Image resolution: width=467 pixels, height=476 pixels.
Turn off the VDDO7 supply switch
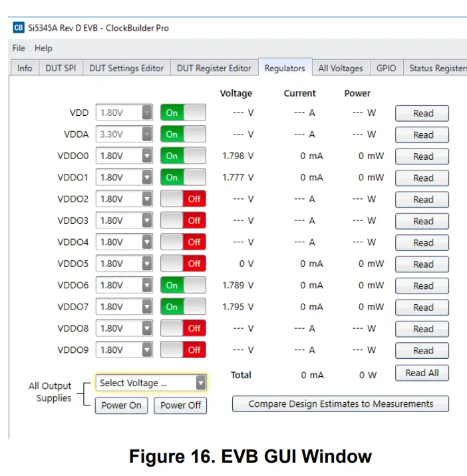(183, 307)
